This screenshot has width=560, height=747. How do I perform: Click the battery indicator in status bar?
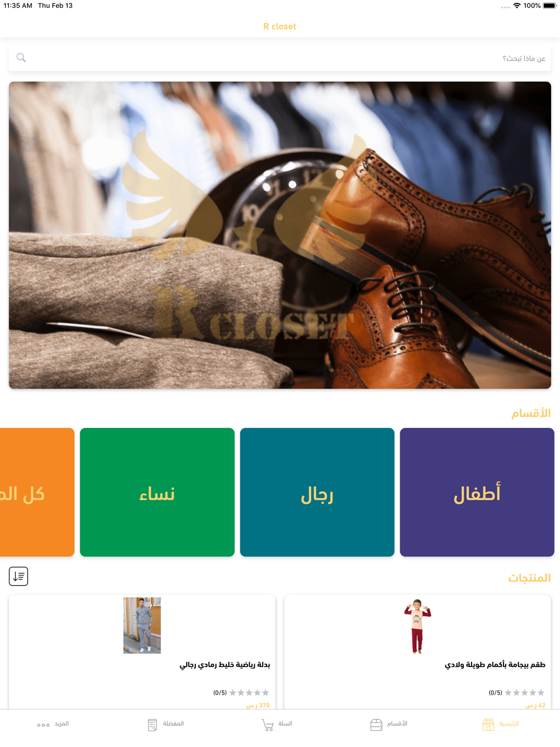point(549,6)
